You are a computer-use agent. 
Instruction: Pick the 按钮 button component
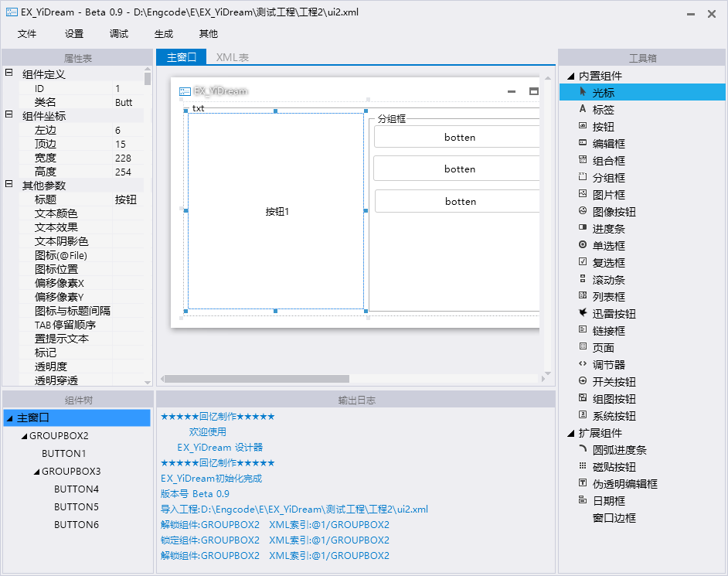click(x=603, y=127)
